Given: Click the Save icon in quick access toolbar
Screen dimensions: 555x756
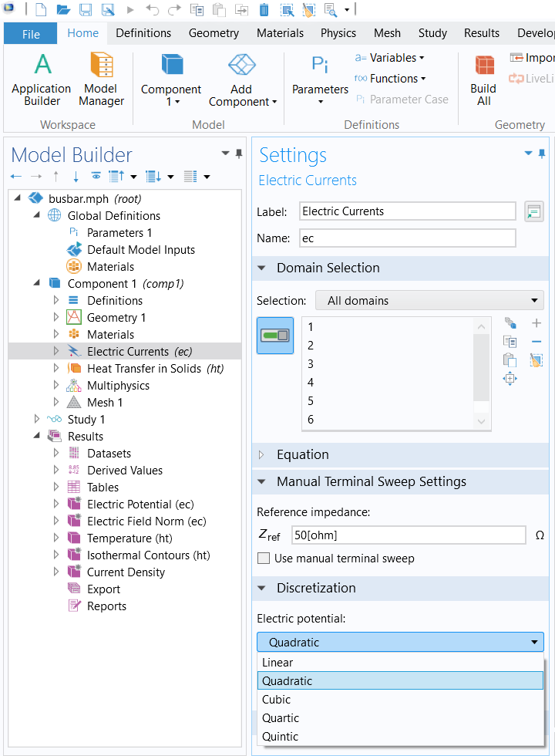Looking at the screenshot, I should coord(86,10).
